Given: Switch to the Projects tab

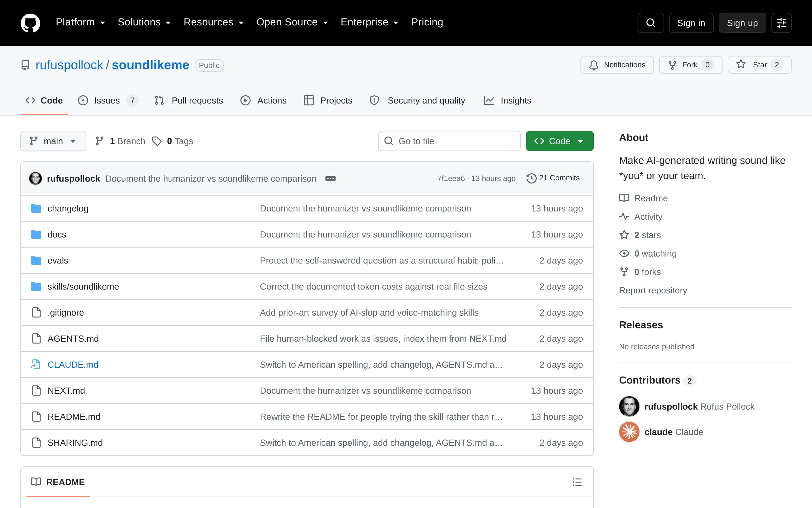Looking at the screenshot, I should [328, 100].
